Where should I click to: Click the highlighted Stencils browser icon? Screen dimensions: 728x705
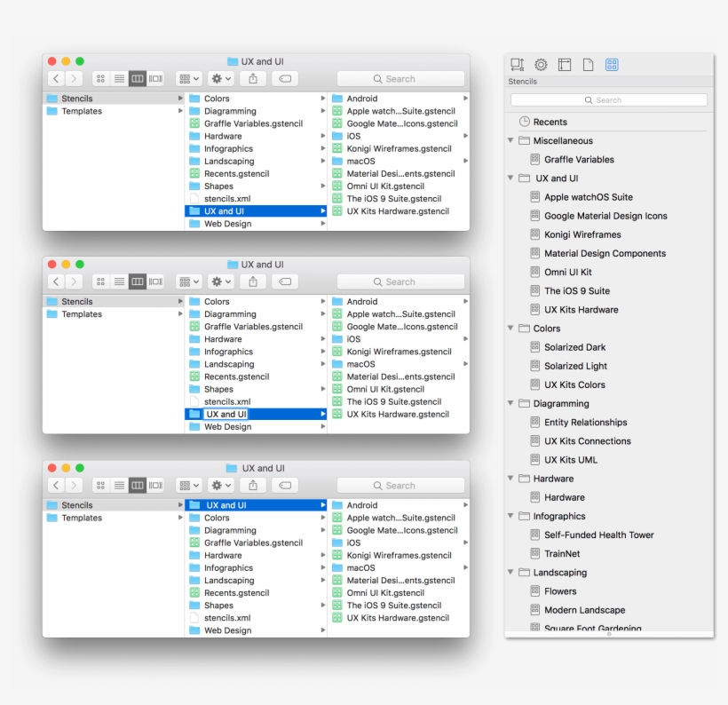coord(611,65)
